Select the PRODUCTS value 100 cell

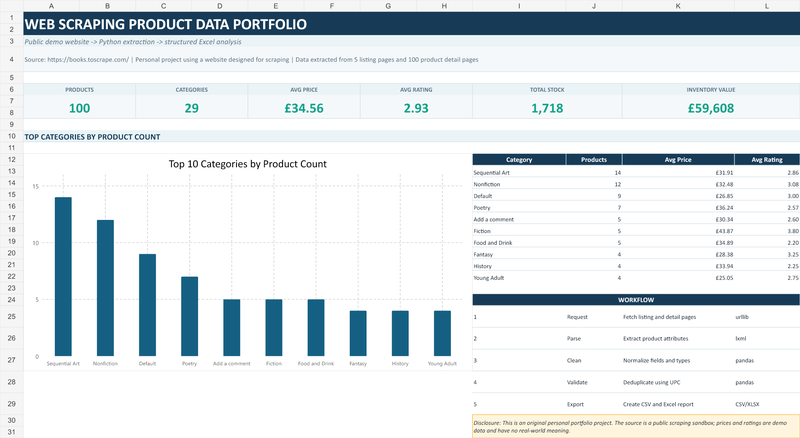pos(79,108)
